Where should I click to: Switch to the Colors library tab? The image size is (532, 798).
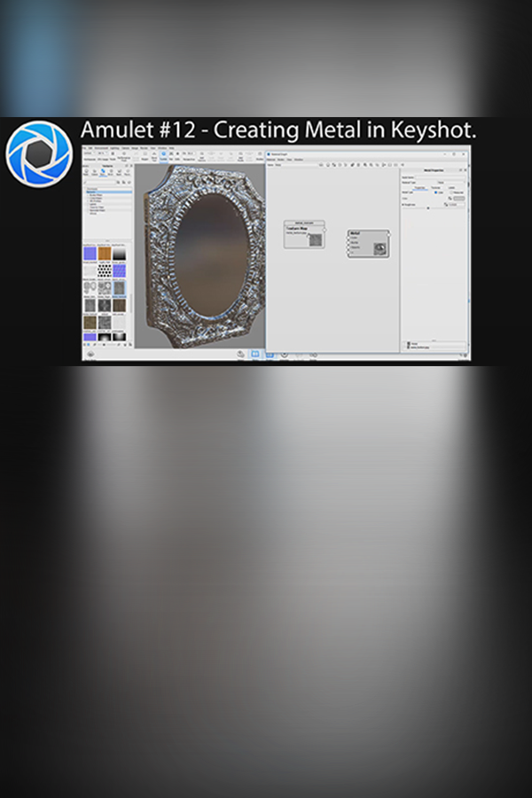pyautogui.click(x=95, y=173)
